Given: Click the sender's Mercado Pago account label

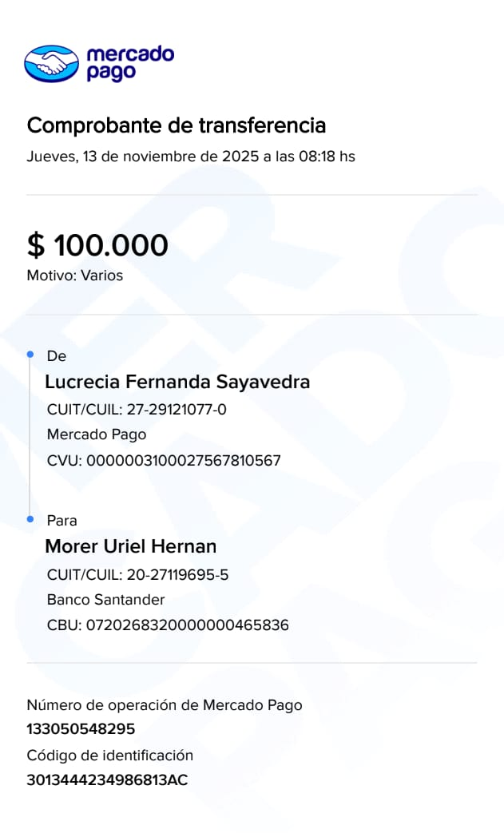Looking at the screenshot, I should tap(97, 435).
